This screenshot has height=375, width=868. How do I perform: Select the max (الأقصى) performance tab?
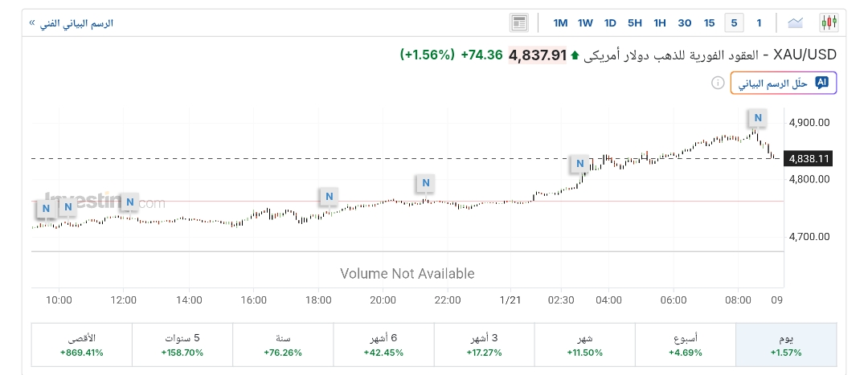[x=81, y=345]
